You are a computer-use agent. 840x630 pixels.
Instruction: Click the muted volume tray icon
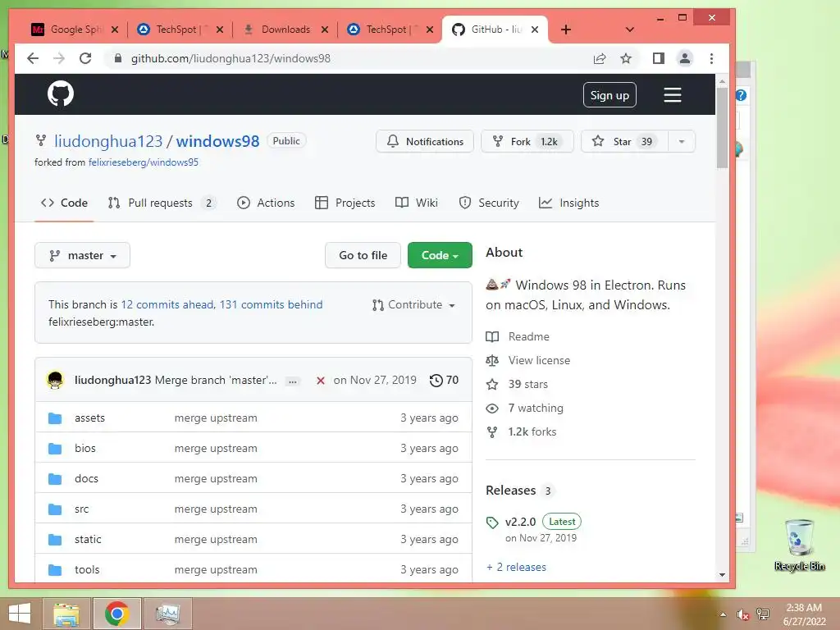coord(742,614)
